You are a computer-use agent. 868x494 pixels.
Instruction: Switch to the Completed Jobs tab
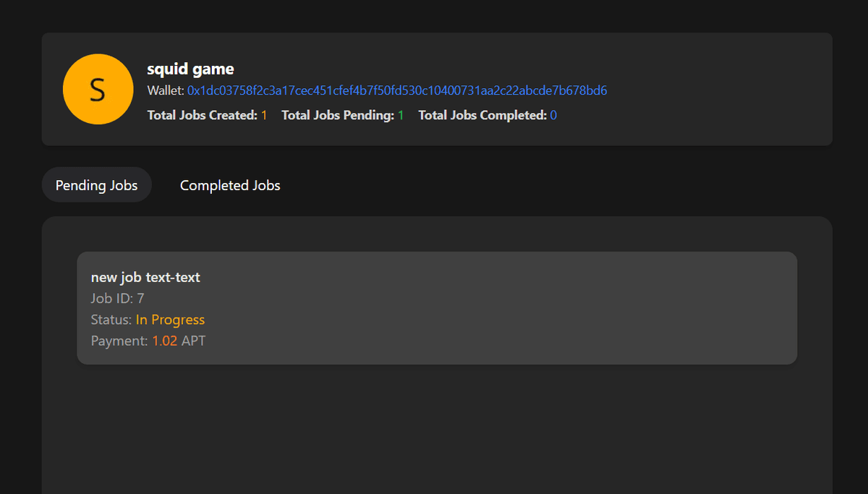[229, 185]
